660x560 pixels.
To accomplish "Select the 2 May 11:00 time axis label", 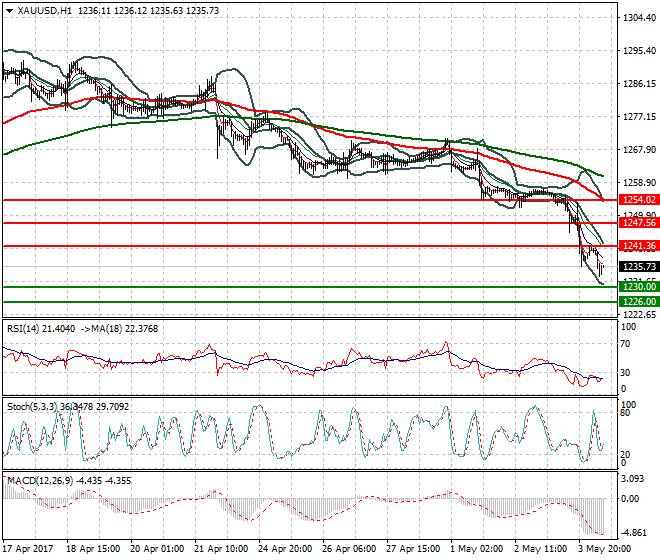I will tap(540, 549).
